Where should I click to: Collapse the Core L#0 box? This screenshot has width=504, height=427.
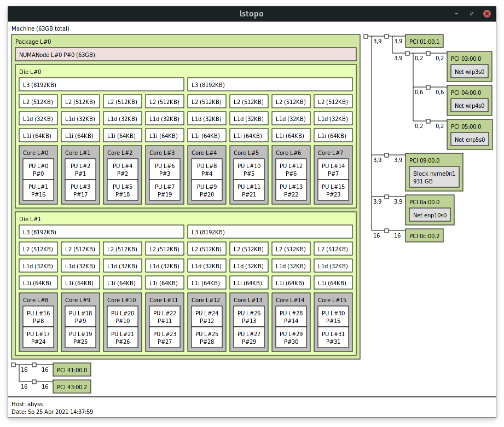(x=36, y=153)
